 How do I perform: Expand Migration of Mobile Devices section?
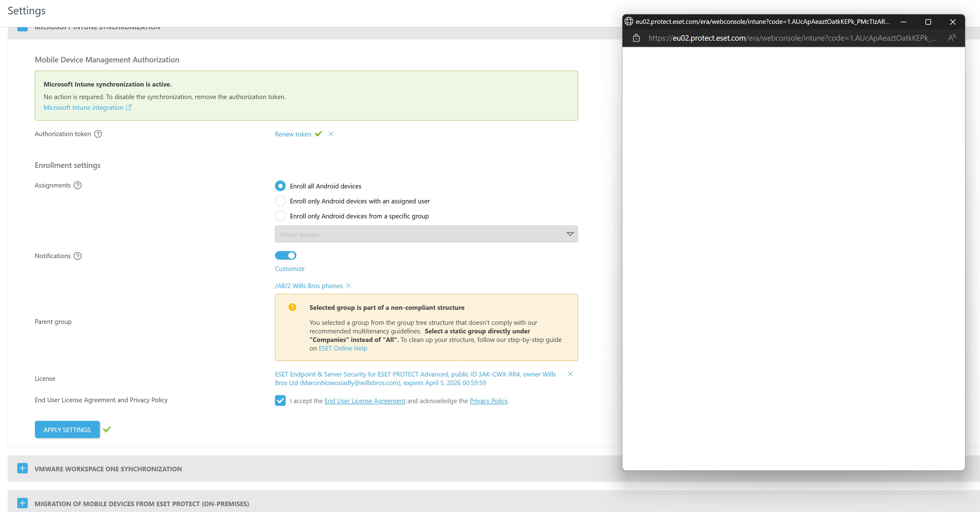(22, 503)
